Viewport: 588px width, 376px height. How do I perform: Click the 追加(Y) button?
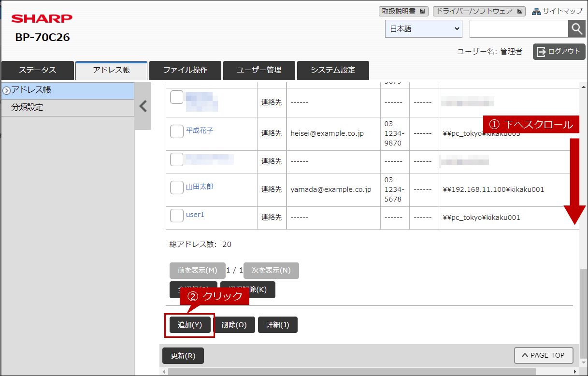tap(189, 325)
